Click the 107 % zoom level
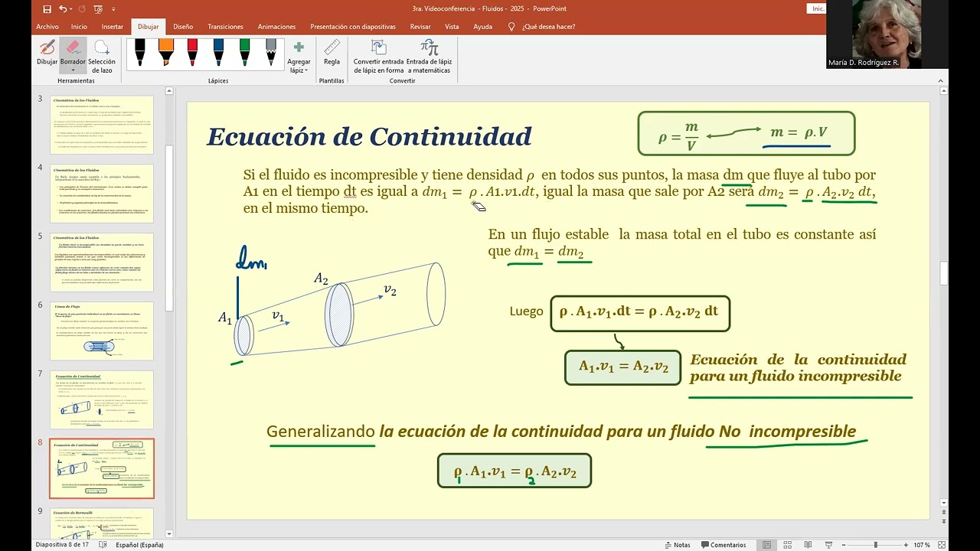Screen dimensions: 980x551 click(x=922, y=545)
